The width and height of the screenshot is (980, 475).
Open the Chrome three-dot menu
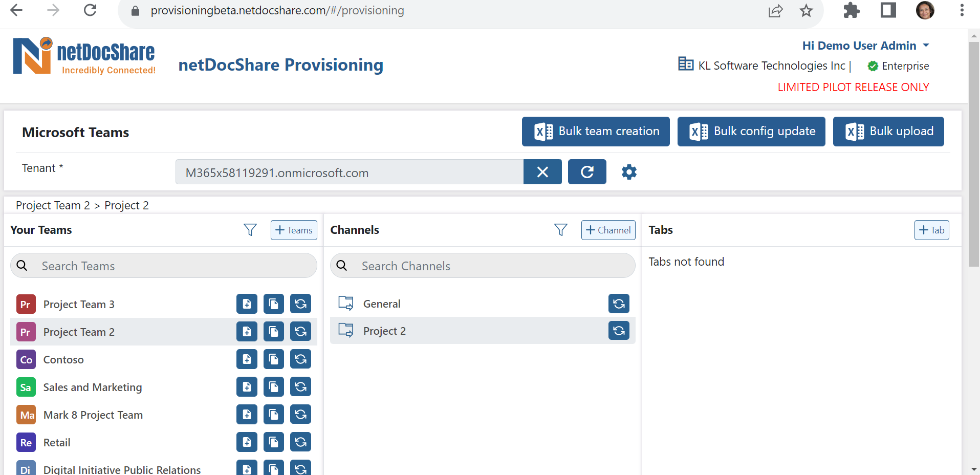click(962, 10)
